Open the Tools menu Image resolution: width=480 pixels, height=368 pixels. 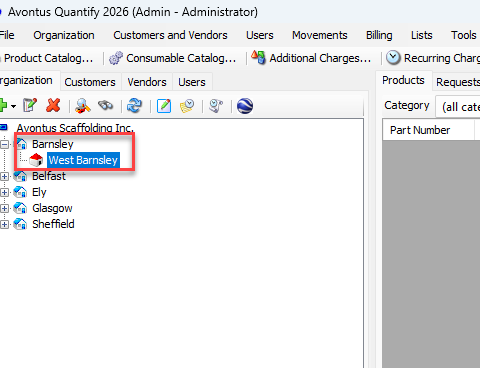(464, 35)
